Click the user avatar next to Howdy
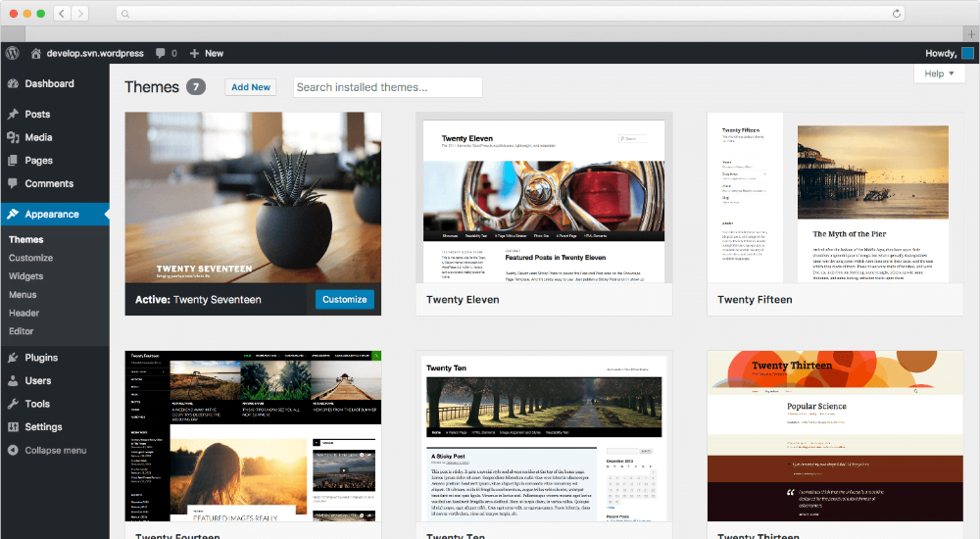Image resolution: width=980 pixels, height=539 pixels. point(967,53)
